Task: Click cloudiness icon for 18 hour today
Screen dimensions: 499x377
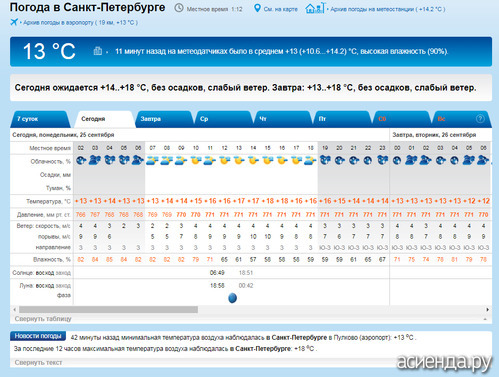Action: pyautogui.click(x=310, y=161)
